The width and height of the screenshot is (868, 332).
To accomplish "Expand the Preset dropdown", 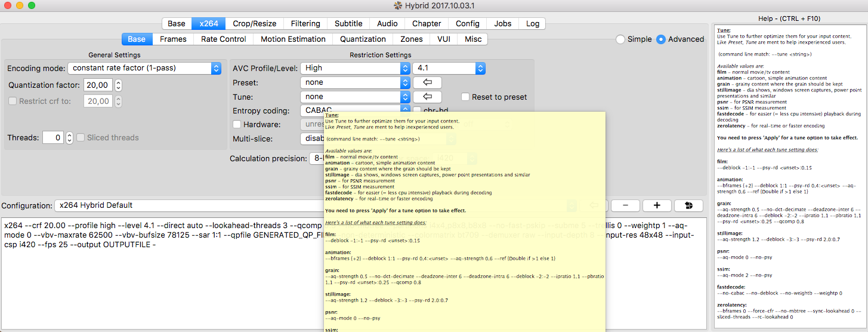I will click(354, 82).
